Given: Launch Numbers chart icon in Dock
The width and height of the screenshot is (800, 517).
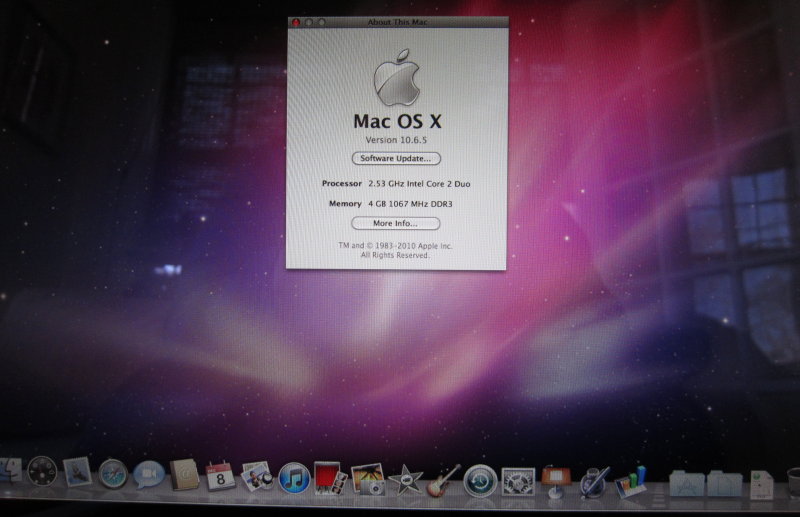Looking at the screenshot, I should 630,482.
